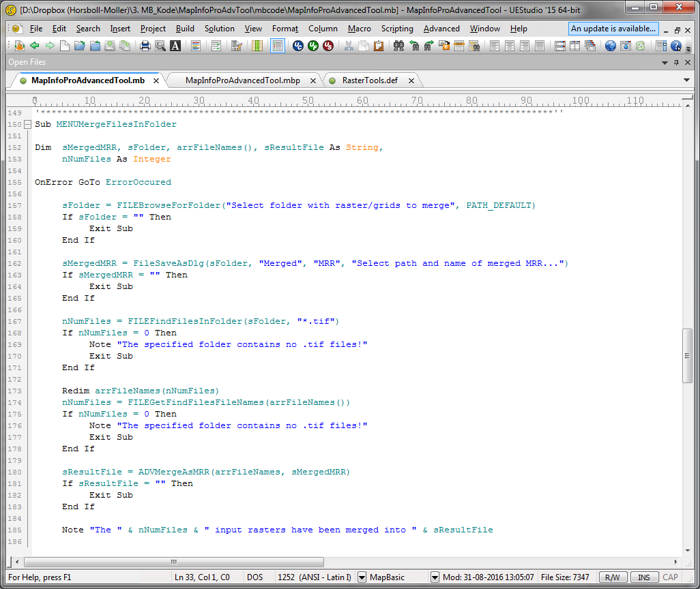Close the MapInfoProAdvancedTool.mbp tab
The height and width of the screenshot is (589, 700).
pyautogui.click(x=313, y=80)
